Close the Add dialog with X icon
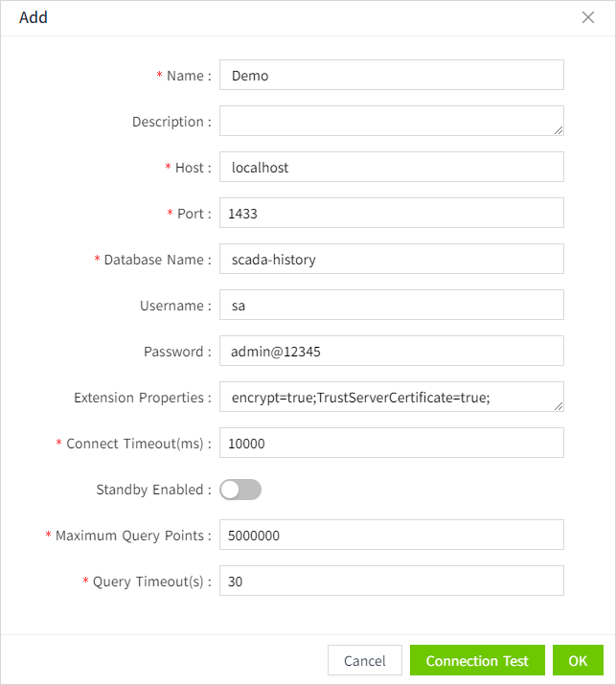Screen dimensions: 616x685 coord(588,17)
